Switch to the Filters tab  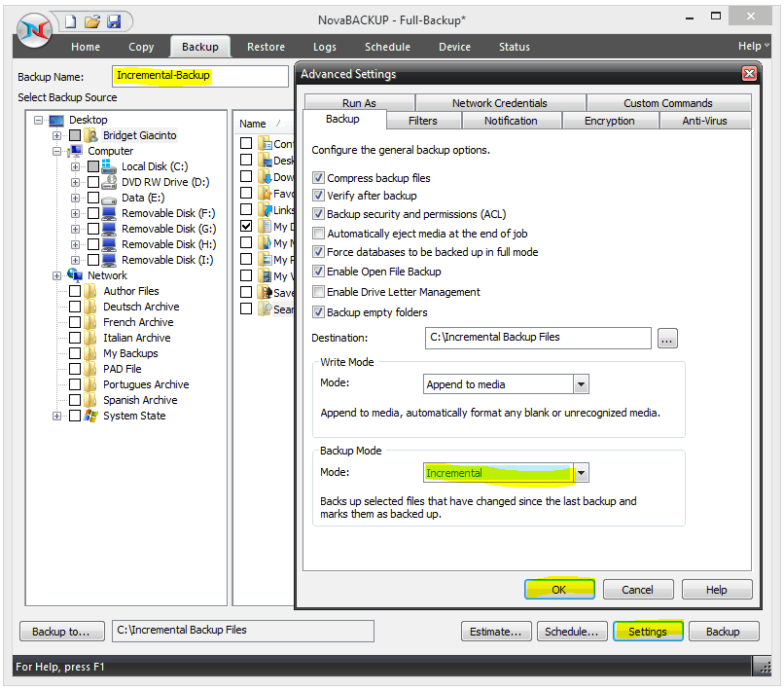click(422, 121)
